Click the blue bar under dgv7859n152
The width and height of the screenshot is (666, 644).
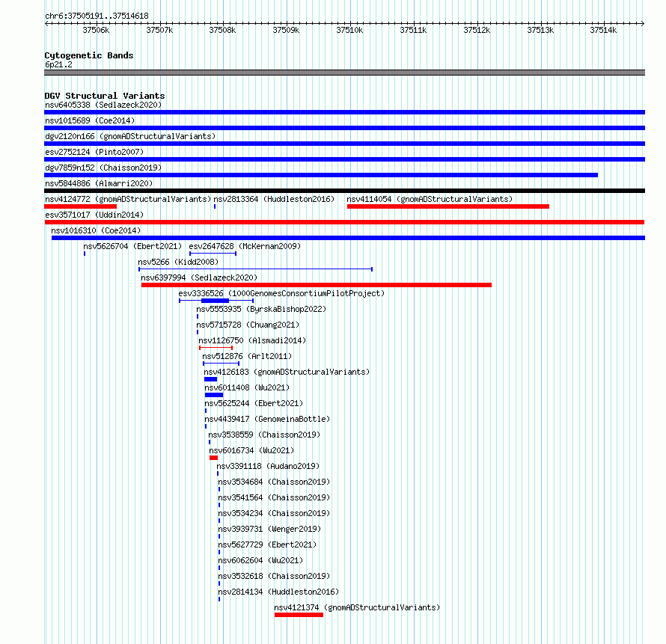click(x=321, y=175)
